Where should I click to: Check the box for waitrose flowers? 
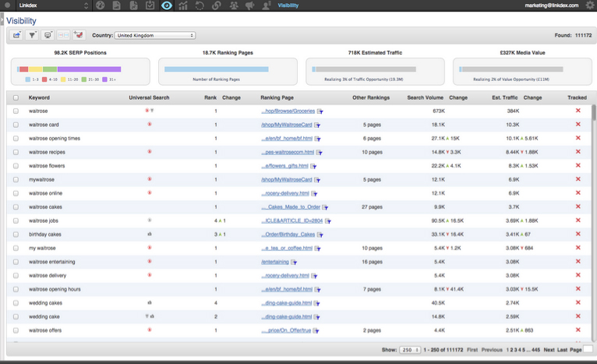click(16, 166)
